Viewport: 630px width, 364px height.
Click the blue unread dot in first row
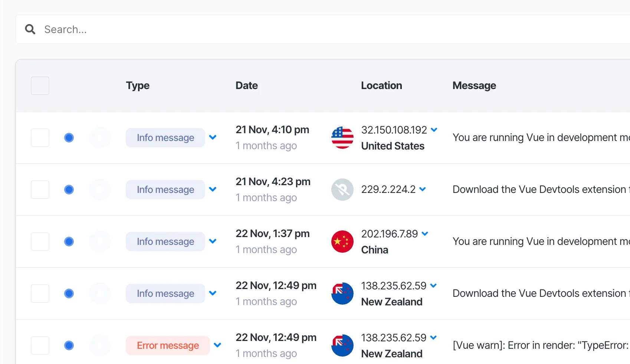click(x=69, y=138)
